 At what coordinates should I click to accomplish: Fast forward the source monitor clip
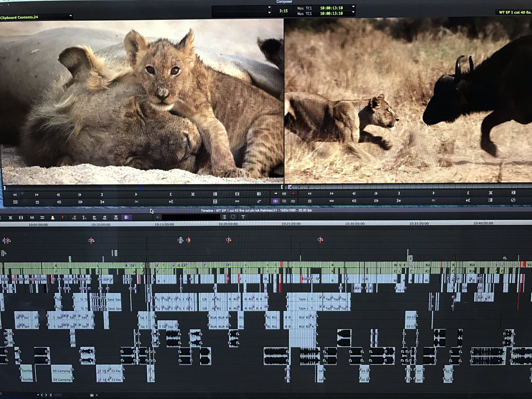click(x=37, y=194)
